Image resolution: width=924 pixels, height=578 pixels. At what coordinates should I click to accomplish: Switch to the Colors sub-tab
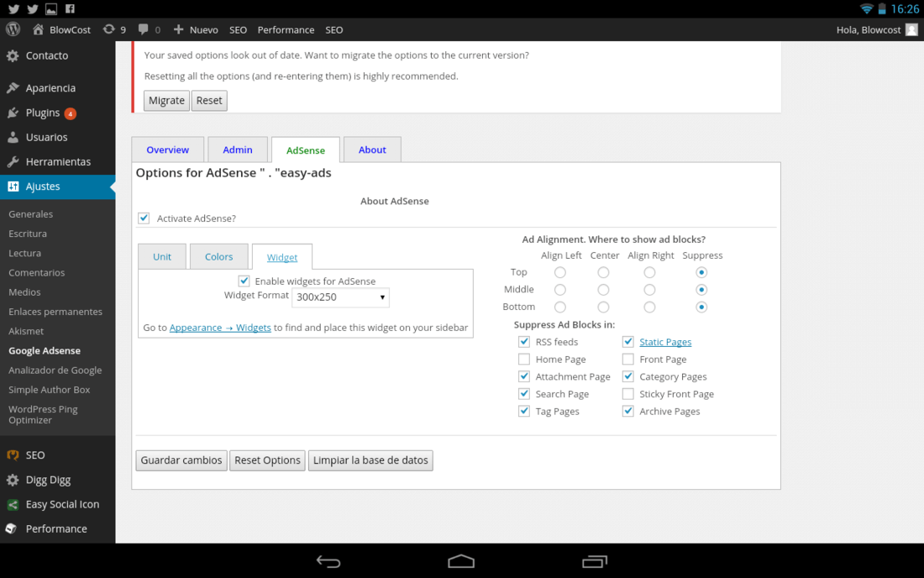tap(218, 257)
